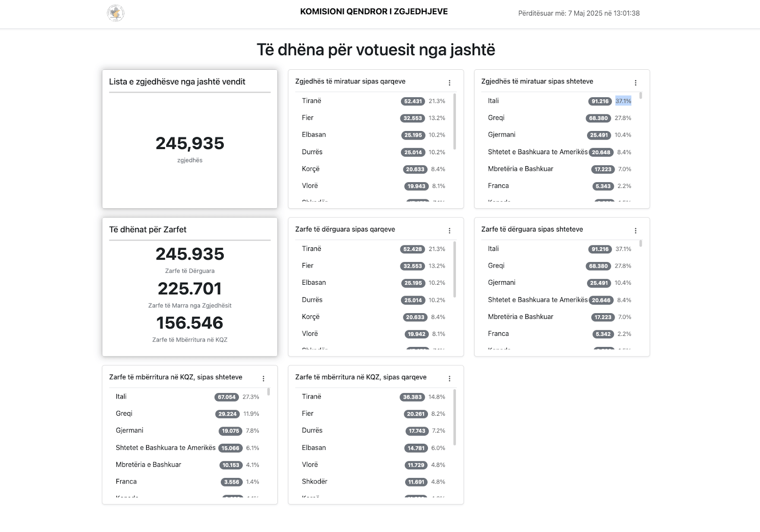The height and width of the screenshot is (532, 760).
Task: Click the scrollbar in Zarfe të dërguara sipas qarqeve list
Action: click(x=455, y=270)
